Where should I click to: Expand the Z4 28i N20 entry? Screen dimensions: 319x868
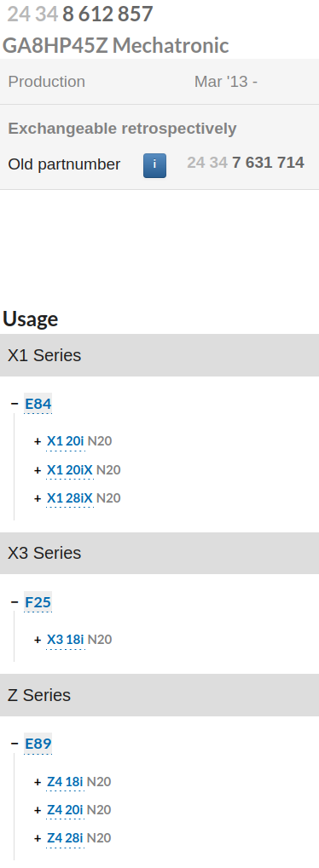[38, 839]
